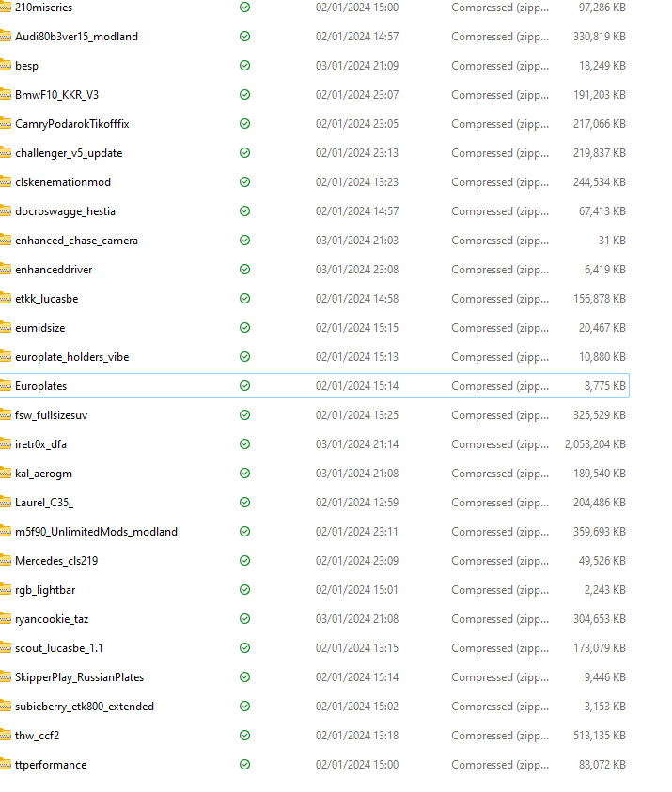
Task: Click the zip icon next to besp
Action: tap(5, 65)
